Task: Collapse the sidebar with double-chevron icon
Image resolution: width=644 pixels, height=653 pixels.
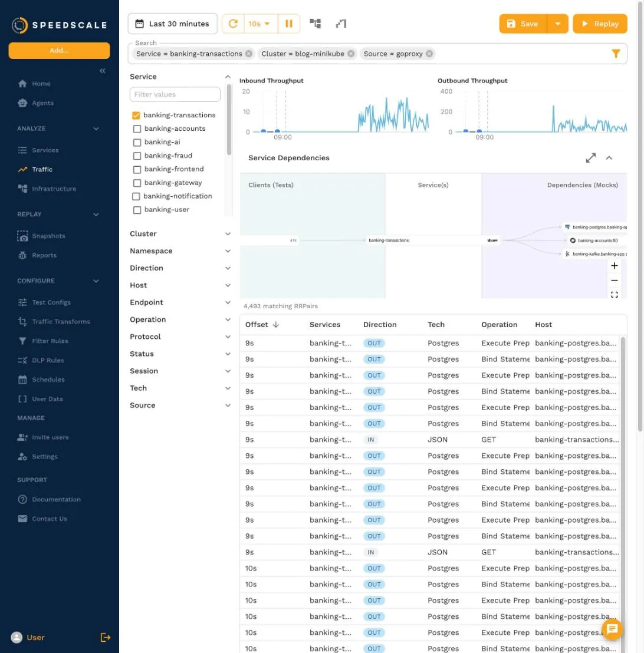Action: [103, 71]
